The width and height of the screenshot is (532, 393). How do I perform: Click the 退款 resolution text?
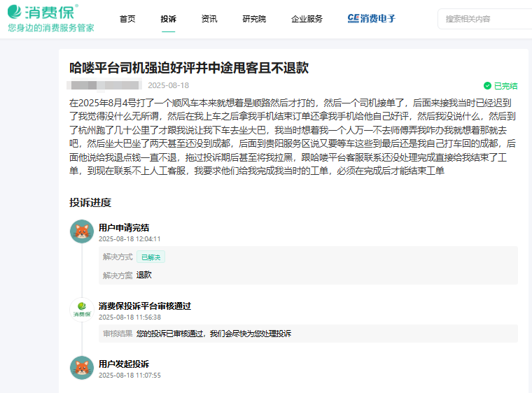pyautogui.click(x=144, y=275)
